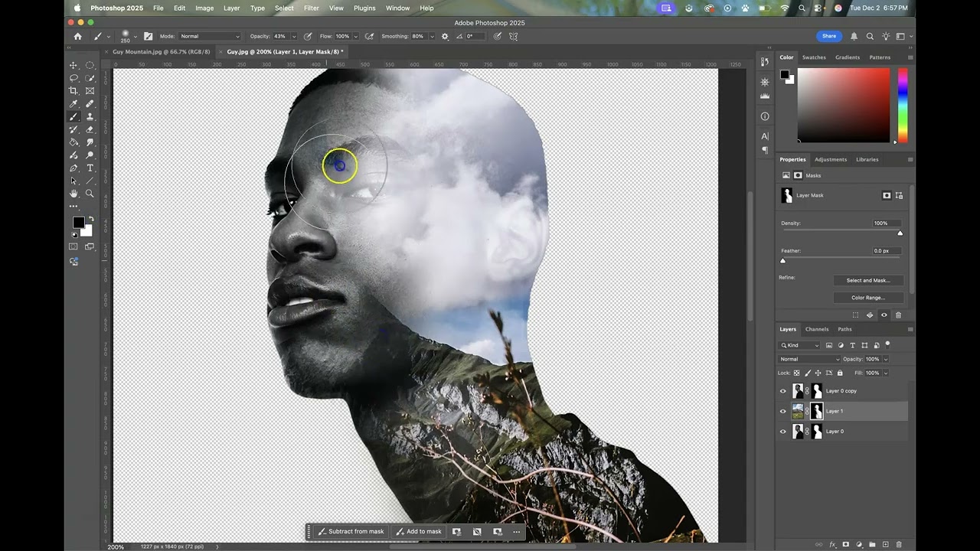Select the Frame tool

90,91
